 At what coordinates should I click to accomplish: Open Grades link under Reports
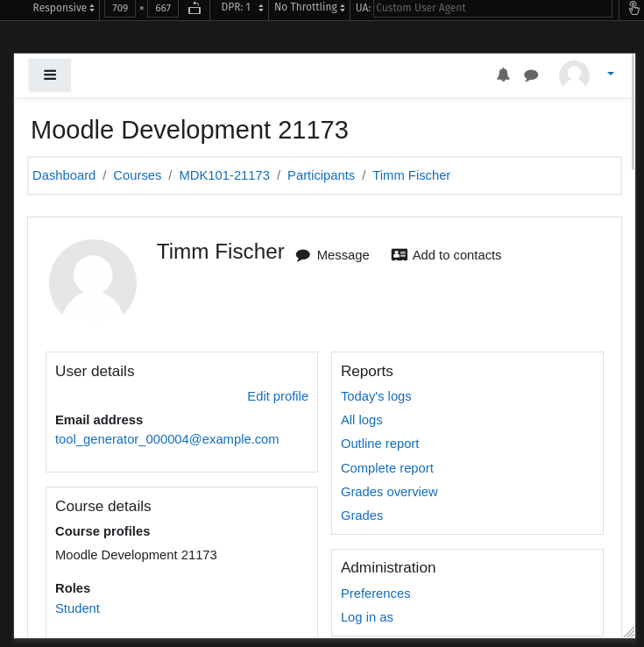pyautogui.click(x=362, y=515)
